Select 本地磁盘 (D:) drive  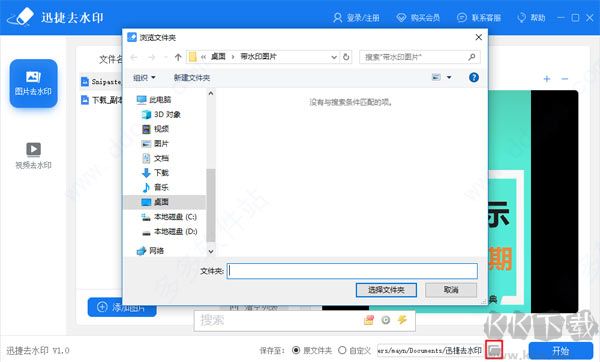169,232
